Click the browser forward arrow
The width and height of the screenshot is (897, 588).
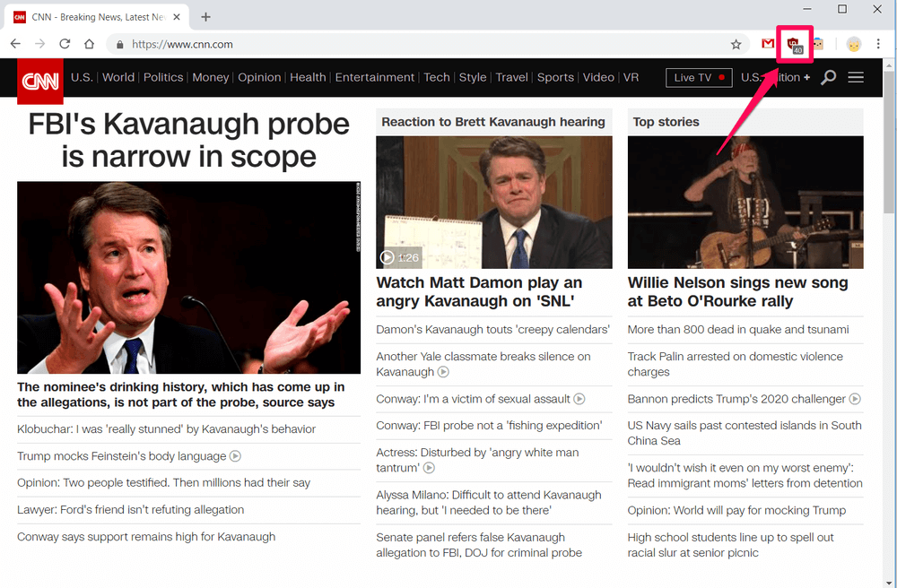click(x=39, y=44)
